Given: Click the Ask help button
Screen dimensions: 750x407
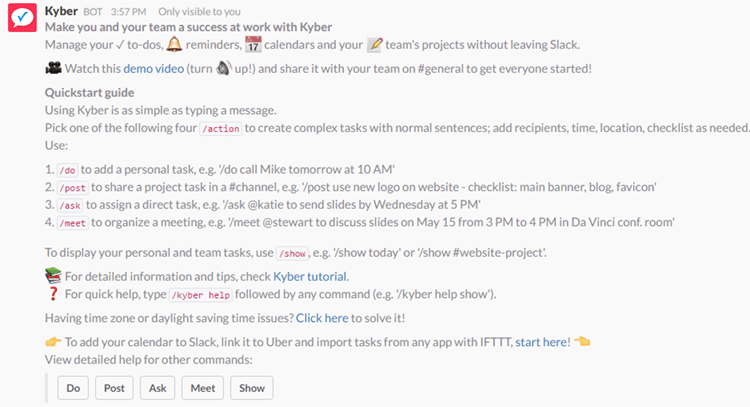Looking at the screenshot, I should (x=157, y=388).
